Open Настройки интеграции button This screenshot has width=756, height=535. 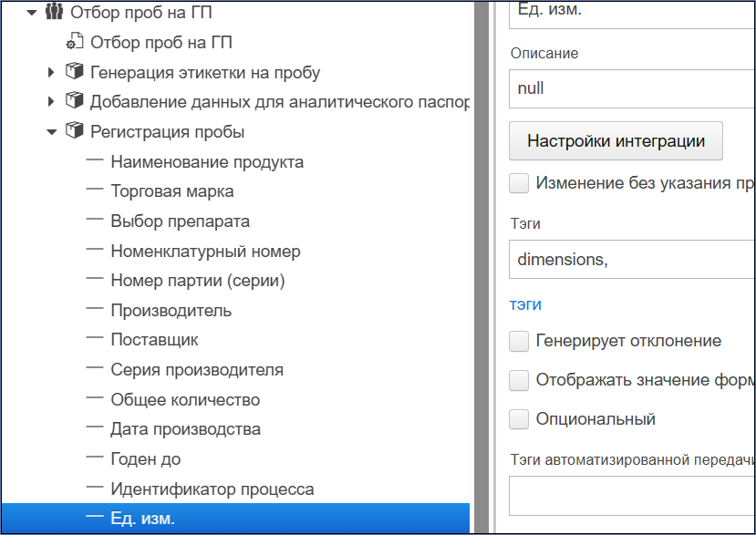coord(616,140)
